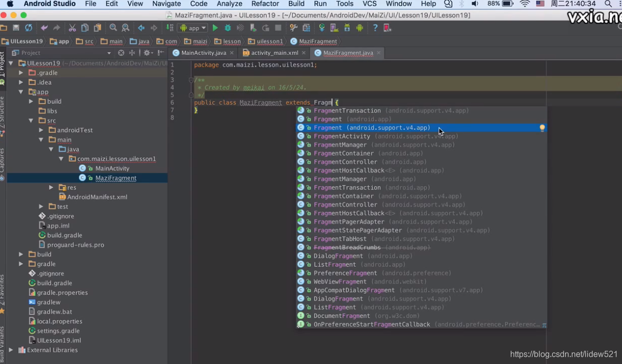Switch to MainActivity.java tab
Viewport: 622px width, 364px height.
coord(203,53)
